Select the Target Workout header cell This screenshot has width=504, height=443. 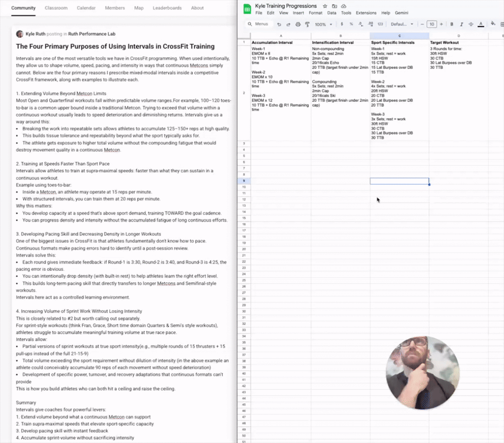tap(459, 42)
